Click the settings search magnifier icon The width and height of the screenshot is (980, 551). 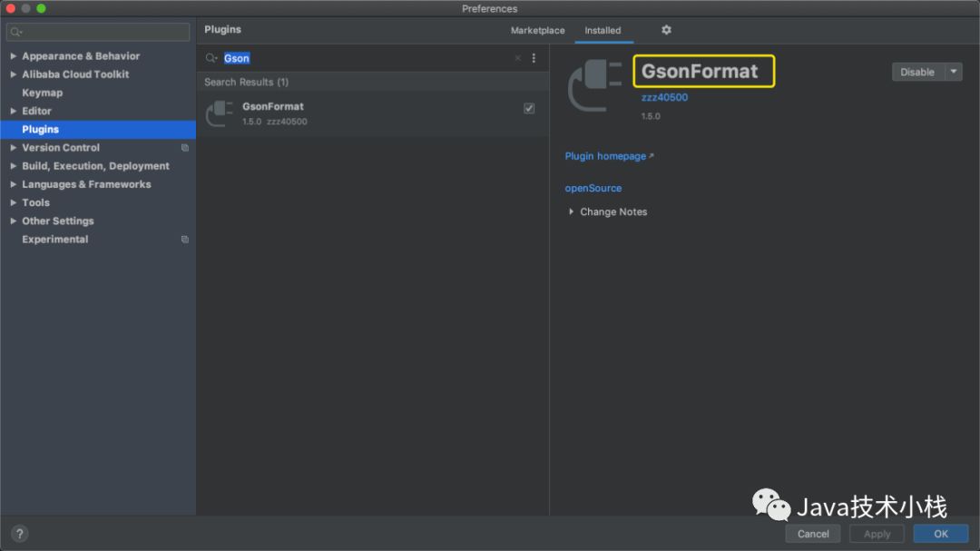(16, 32)
